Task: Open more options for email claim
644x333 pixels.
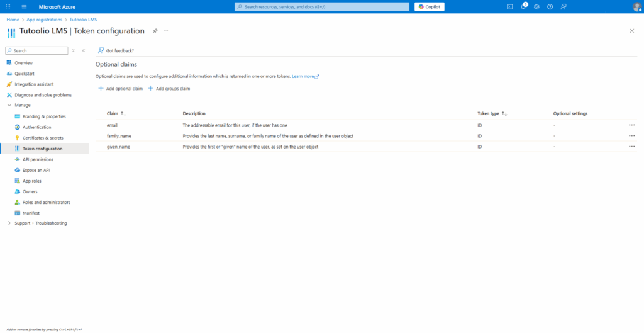Action: coord(631,125)
